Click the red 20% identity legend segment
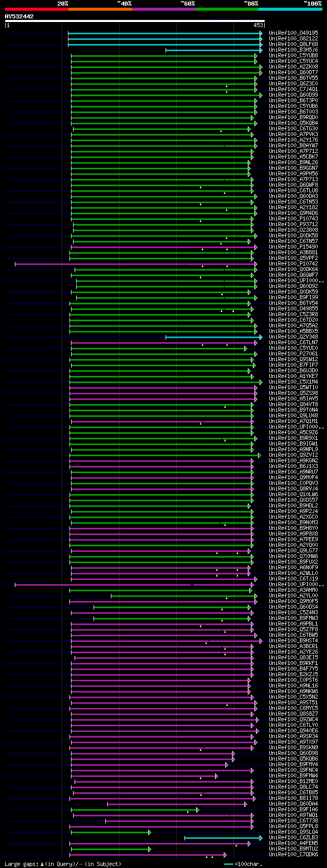Image resolution: width=327 pixels, height=868 pixels. pyautogui.click(x=37, y=9)
